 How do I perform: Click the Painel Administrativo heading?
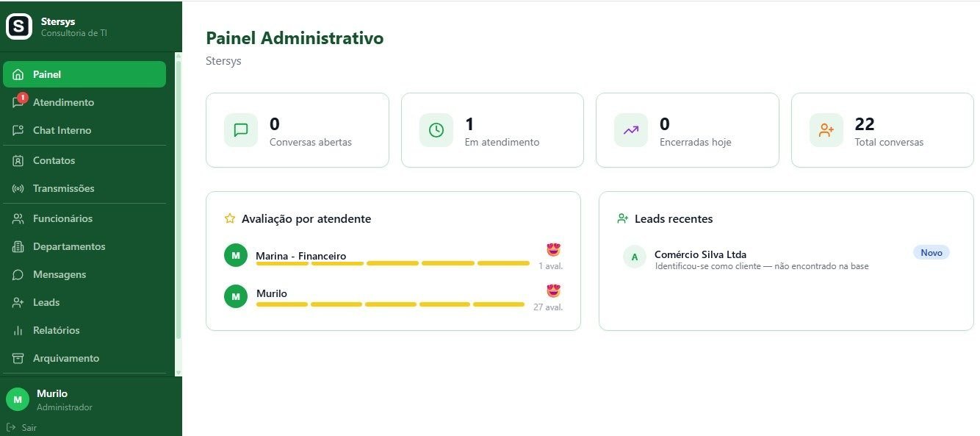click(295, 38)
